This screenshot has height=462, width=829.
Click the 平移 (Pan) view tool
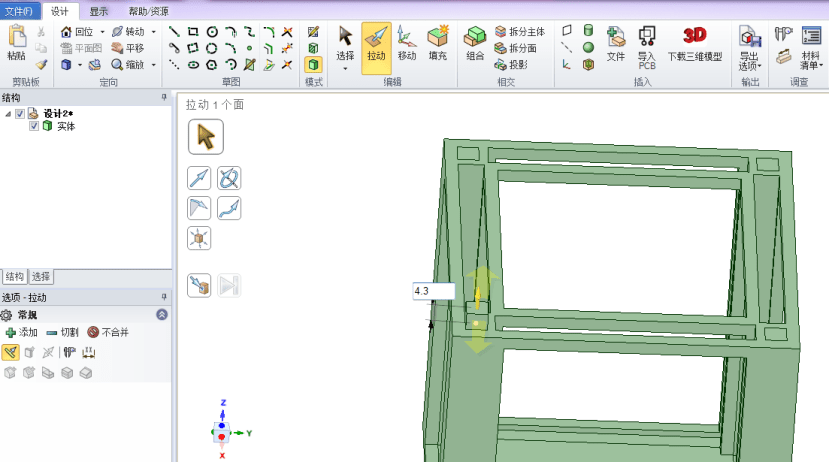pyautogui.click(x=128, y=48)
